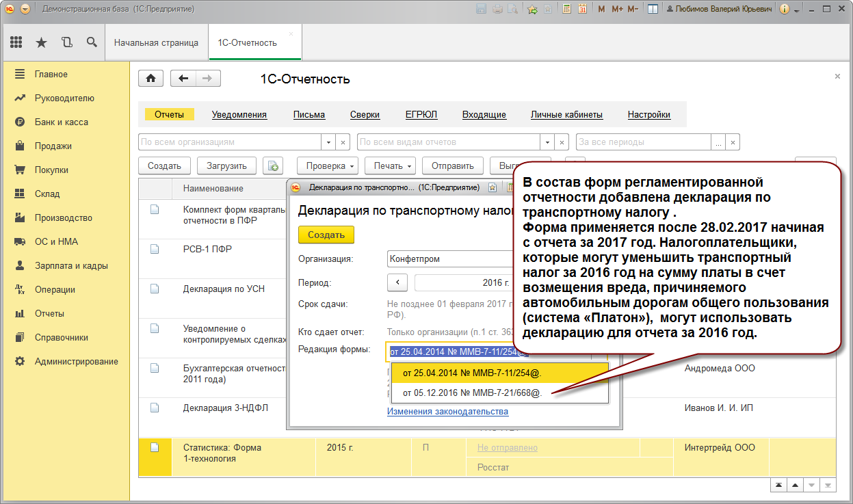The width and height of the screenshot is (853, 504).
Task: Open Руководителю section in sidebar
Action: (65, 98)
